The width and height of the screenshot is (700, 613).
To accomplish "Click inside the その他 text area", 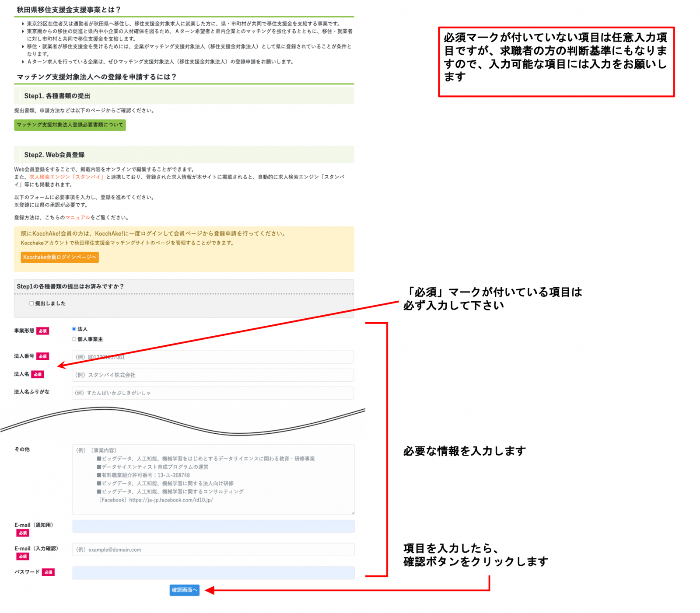I will (x=213, y=479).
